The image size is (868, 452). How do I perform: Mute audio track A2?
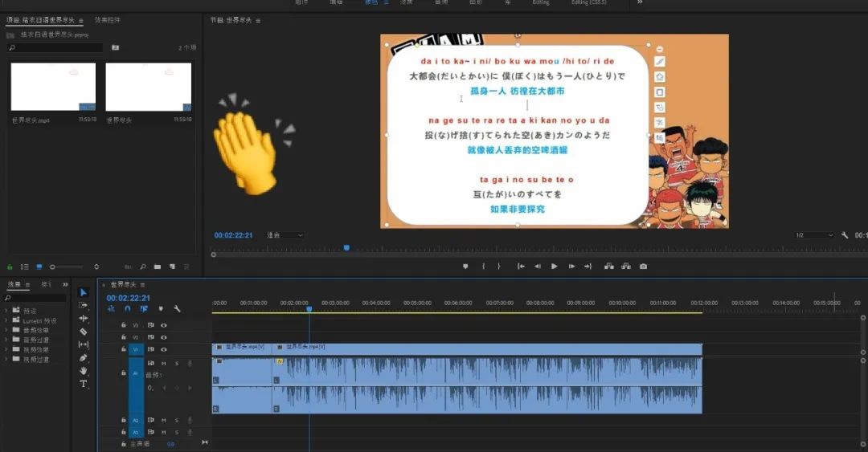coord(164,421)
